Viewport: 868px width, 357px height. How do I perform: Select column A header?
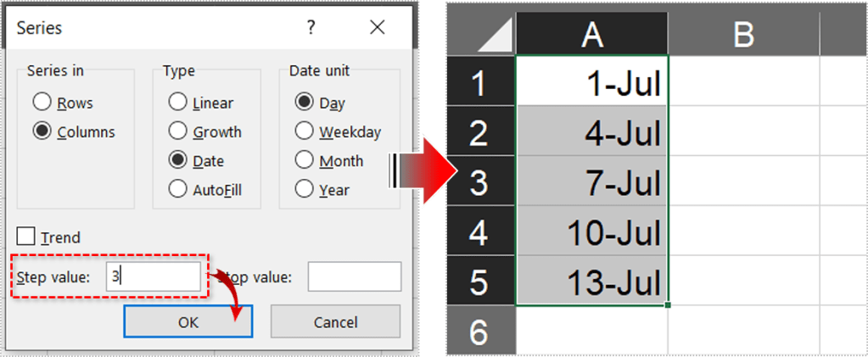coord(591,35)
